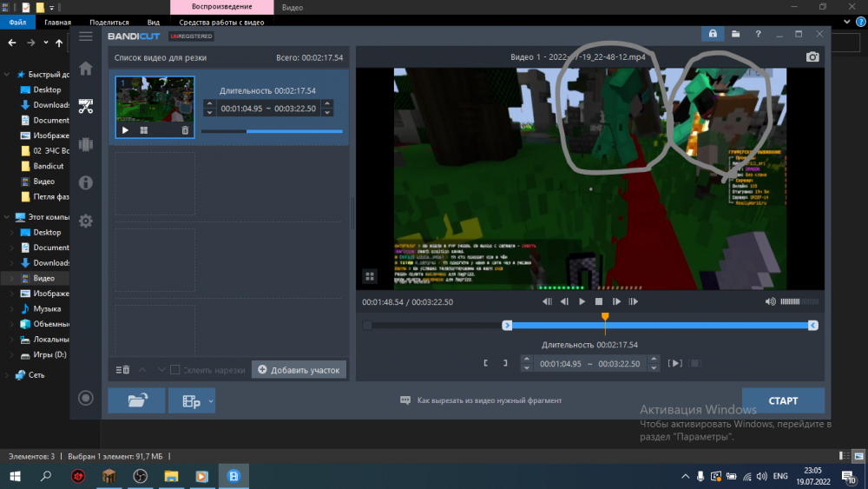
Task: Open Вид ribbon tab
Action: tap(154, 23)
